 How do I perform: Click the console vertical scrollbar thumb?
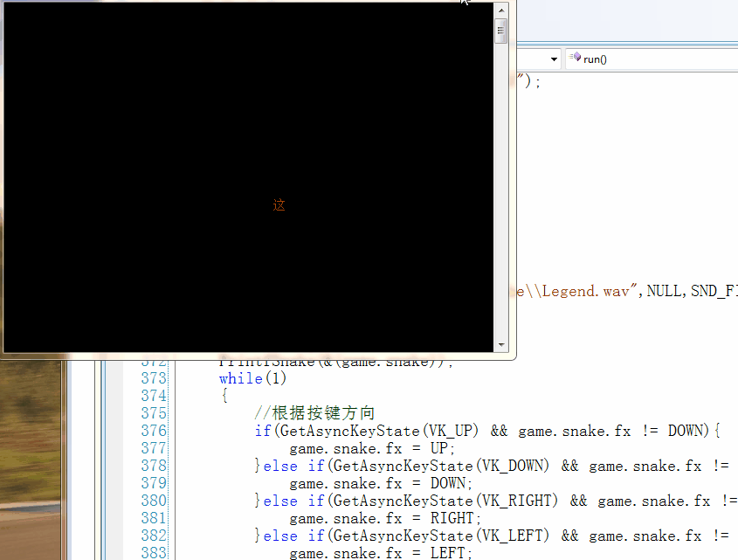(501, 31)
